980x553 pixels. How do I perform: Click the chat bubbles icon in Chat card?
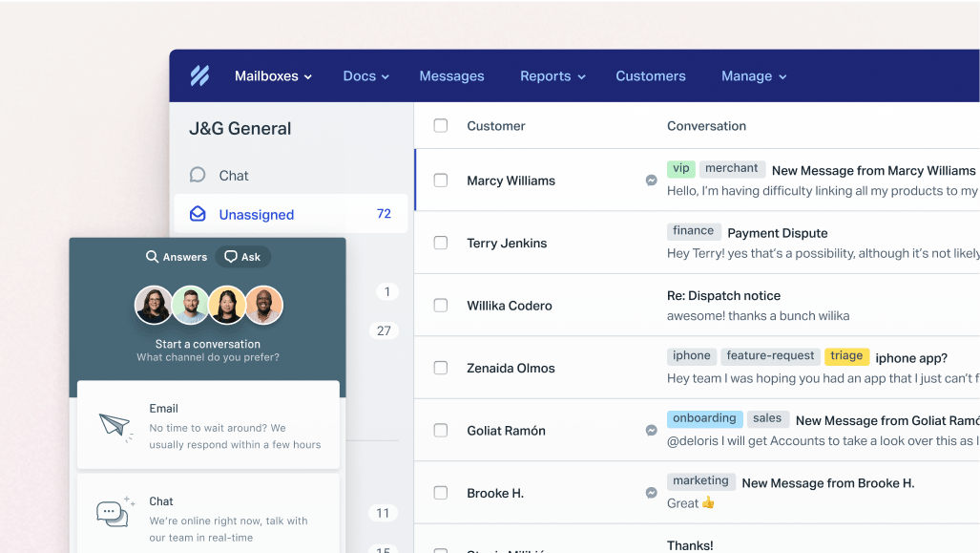[115, 512]
